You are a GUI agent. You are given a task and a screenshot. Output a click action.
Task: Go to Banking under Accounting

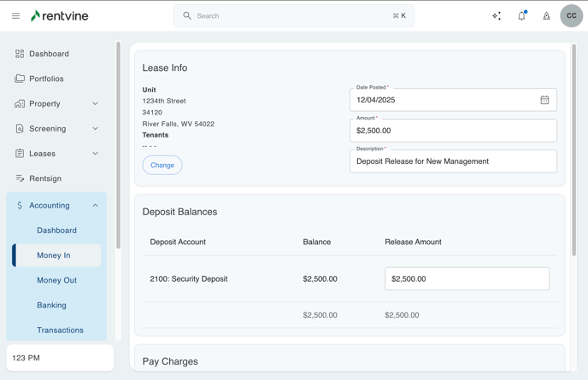[x=51, y=305]
